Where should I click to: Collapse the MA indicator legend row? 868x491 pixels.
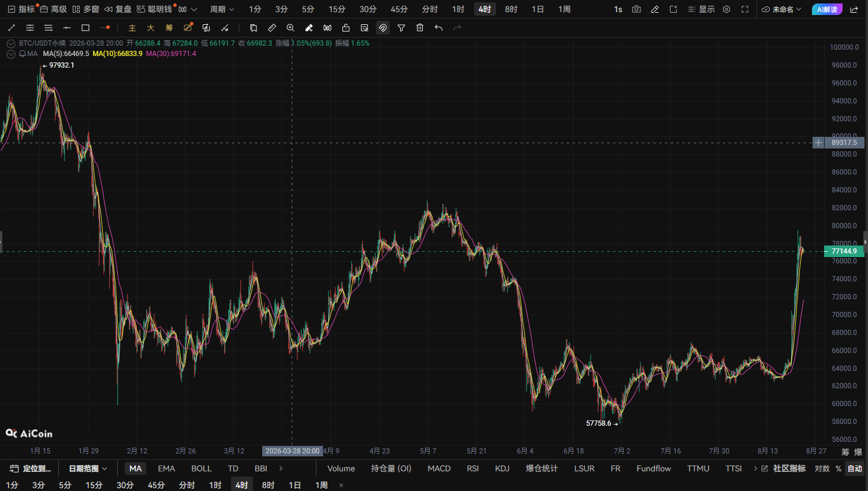pos(11,54)
